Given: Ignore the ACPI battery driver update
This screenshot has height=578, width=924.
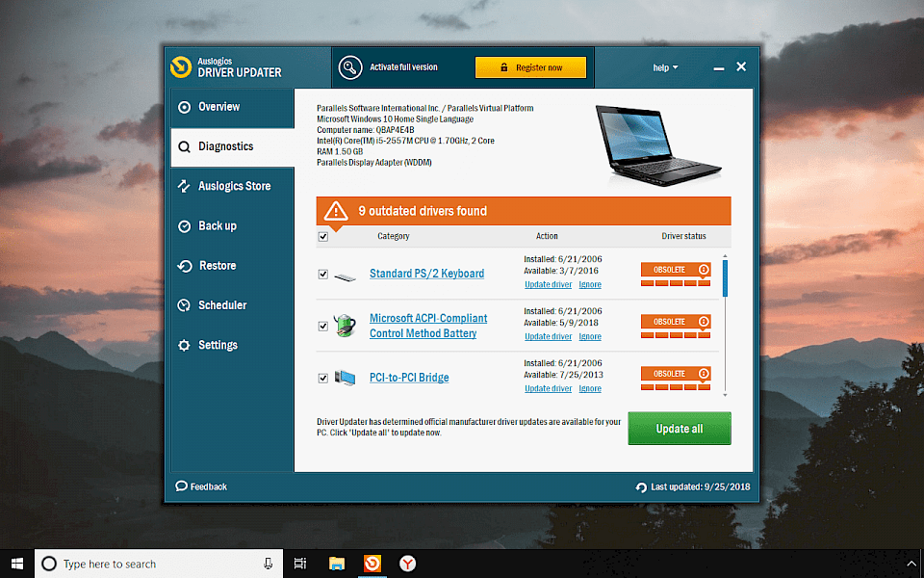Looking at the screenshot, I should pos(590,336).
